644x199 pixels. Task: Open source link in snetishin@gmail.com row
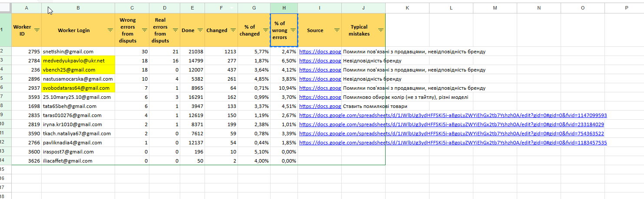(x=320, y=52)
